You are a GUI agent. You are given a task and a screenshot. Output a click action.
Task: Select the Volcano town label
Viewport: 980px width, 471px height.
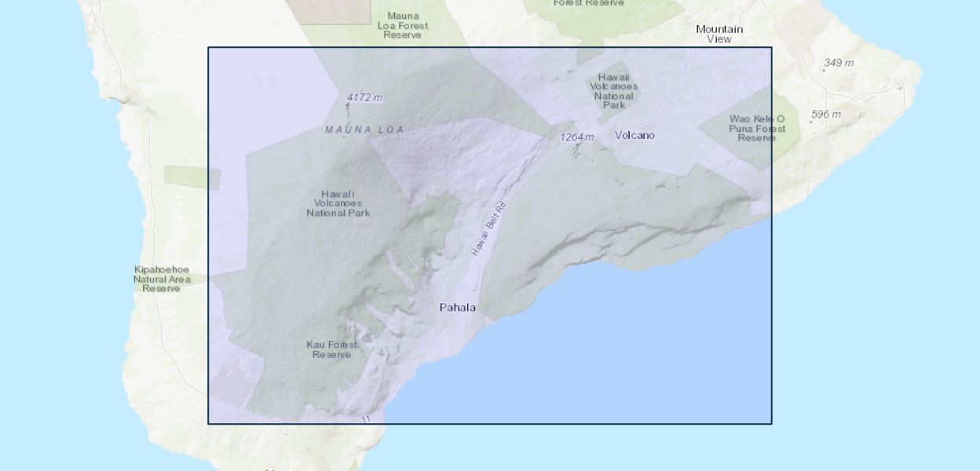pyautogui.click(x=634, y=135)
